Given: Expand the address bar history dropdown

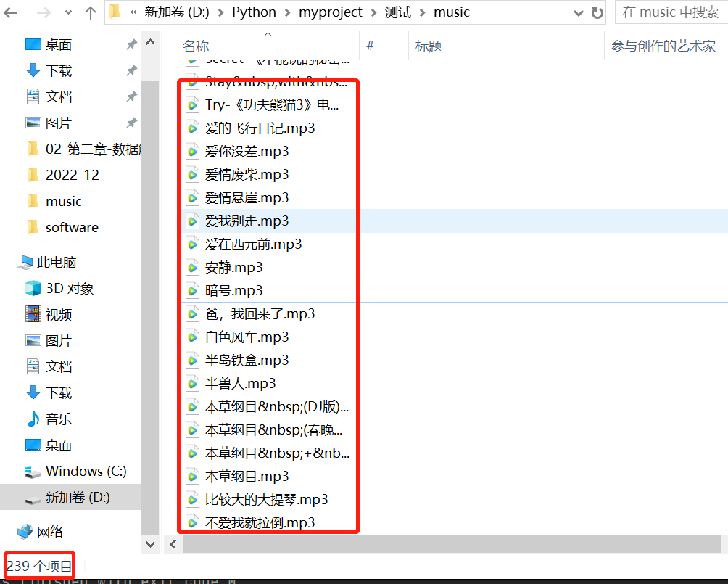Looking at the screenshot, I should [x=579, y=12].
